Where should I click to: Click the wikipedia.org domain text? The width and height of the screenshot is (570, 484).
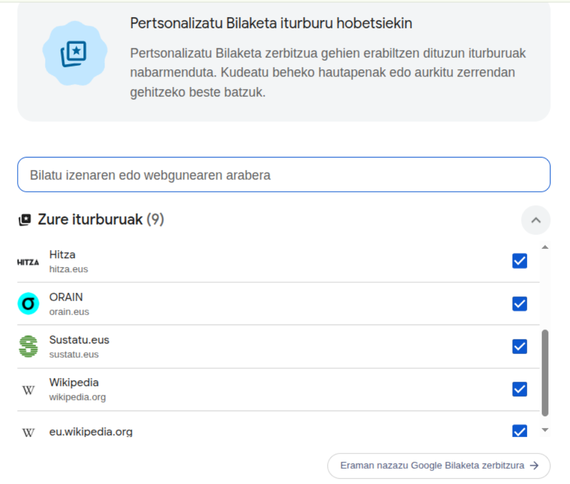pyautogui.click(x=77, y=397)
